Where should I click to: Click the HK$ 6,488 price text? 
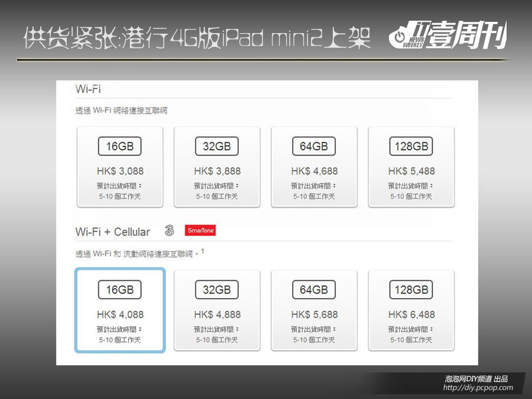pyautogui.click(x=412, y=314)
